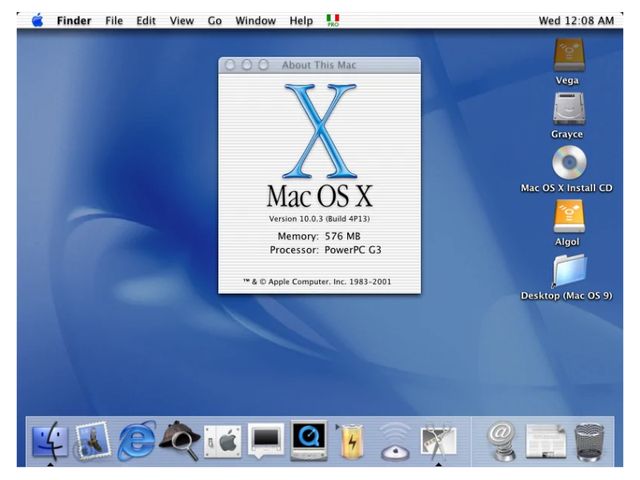This screenshot has height=480, width=640.
Task: Open the Desktop (Mac OS 9) folder
Action: pos(567,271)
